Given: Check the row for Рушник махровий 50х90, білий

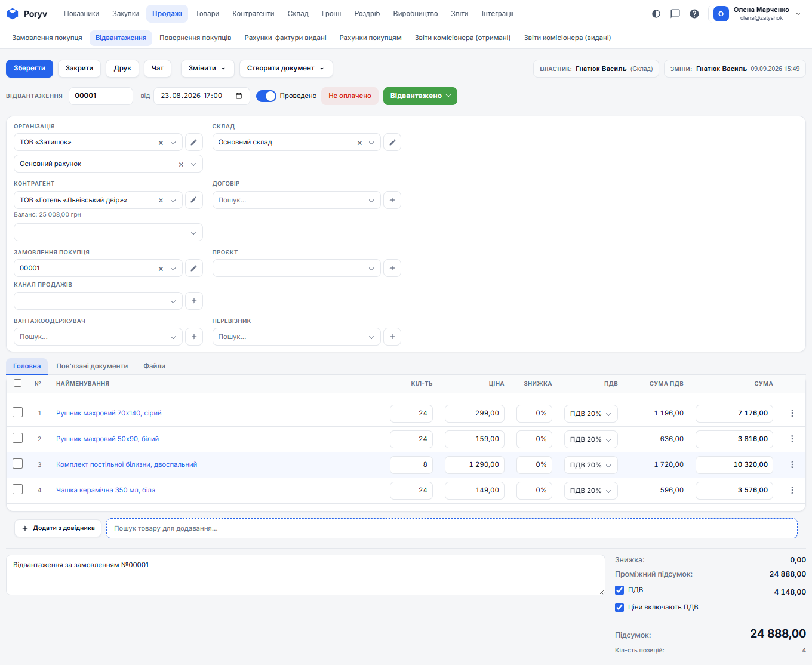Looking at the screenshot, I should pos(18,438).
